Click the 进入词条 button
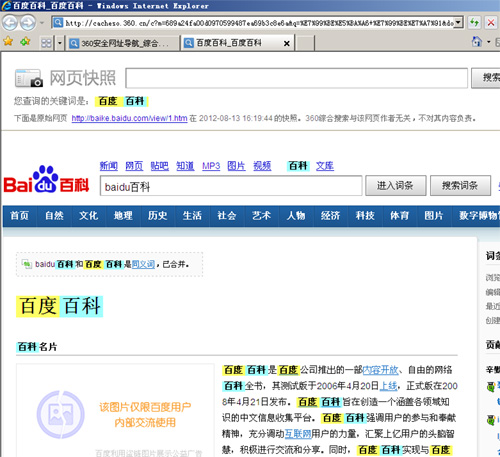This screenshot has width=500, height=457. [x=395, y=186]
